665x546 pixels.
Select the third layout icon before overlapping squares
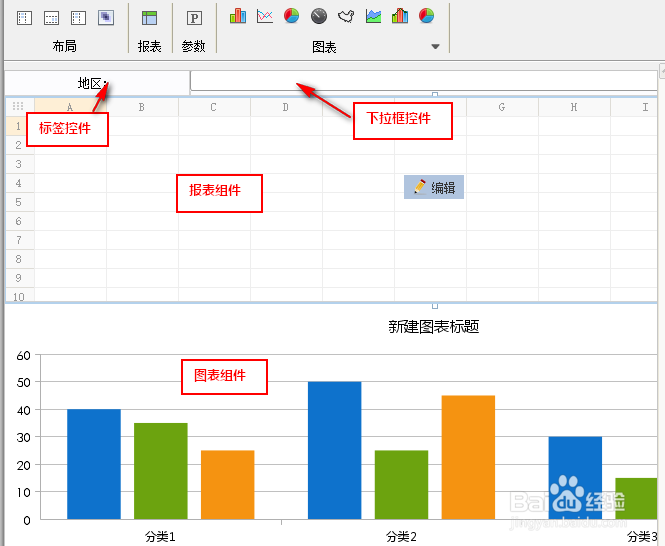(78, 18)
